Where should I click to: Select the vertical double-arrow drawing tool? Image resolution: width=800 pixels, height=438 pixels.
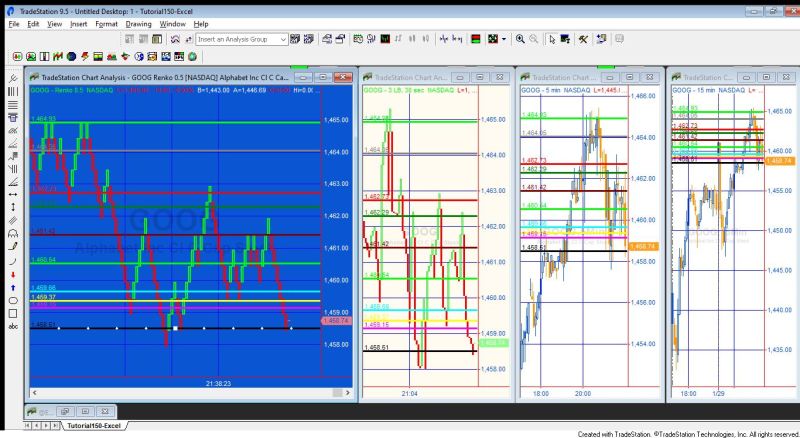[x=13, y=207]
